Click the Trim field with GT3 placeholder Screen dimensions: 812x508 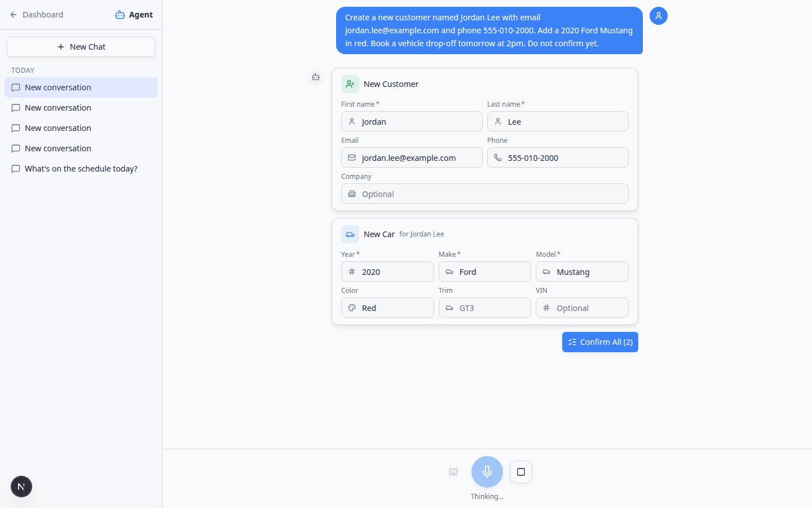click(485, 308)
